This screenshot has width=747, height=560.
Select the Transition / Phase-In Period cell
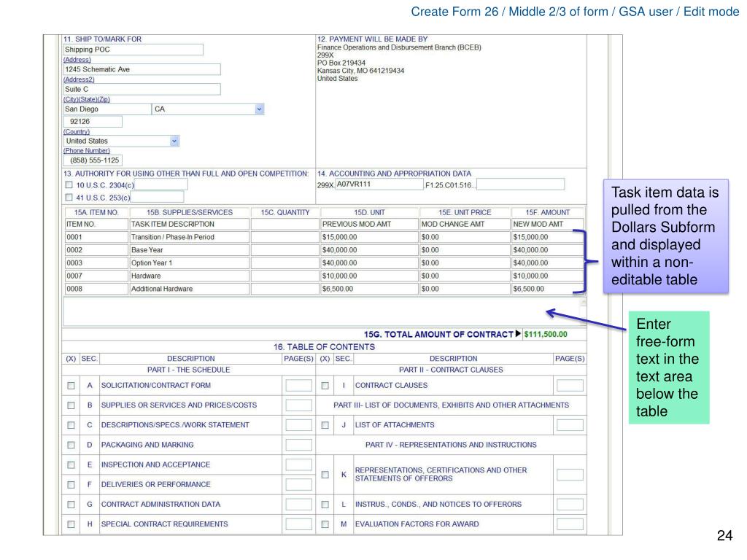point(189,237)
